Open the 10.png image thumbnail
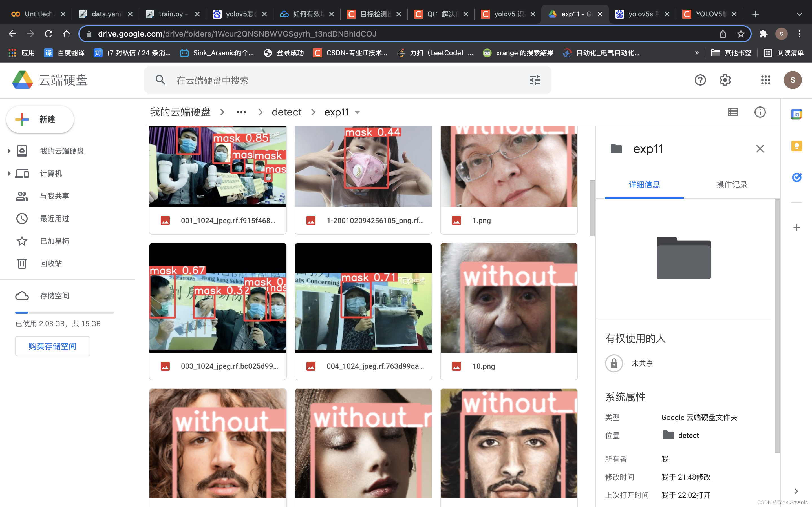Image resolution: width=812 pixels, height=507 pixels. pos(509,298)
